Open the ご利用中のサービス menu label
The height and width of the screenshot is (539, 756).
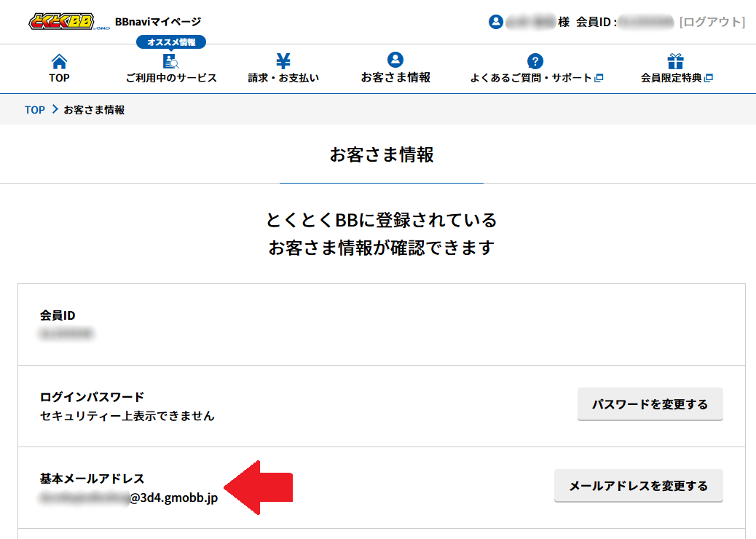171,78
